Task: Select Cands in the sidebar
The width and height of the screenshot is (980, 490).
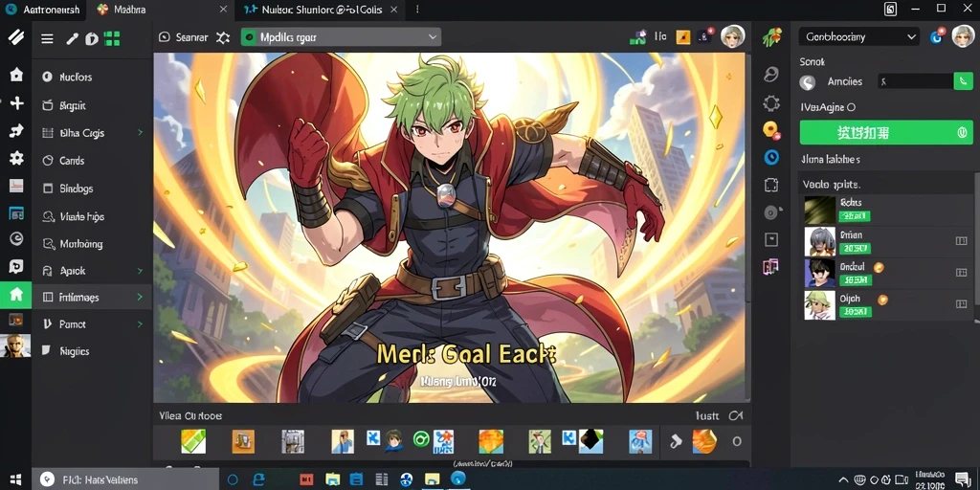Action: pos(72,161)
